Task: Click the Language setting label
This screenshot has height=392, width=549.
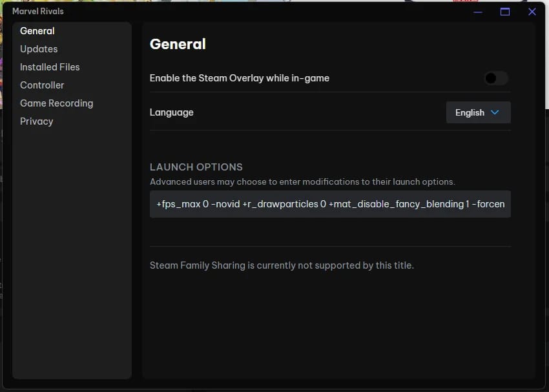Action: [x=172, y=112]
